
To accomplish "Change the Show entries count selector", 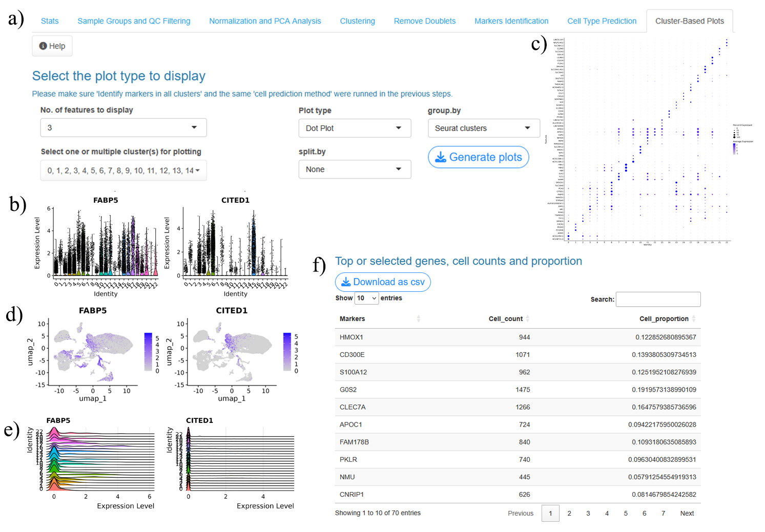I will (x=366, y=298).
